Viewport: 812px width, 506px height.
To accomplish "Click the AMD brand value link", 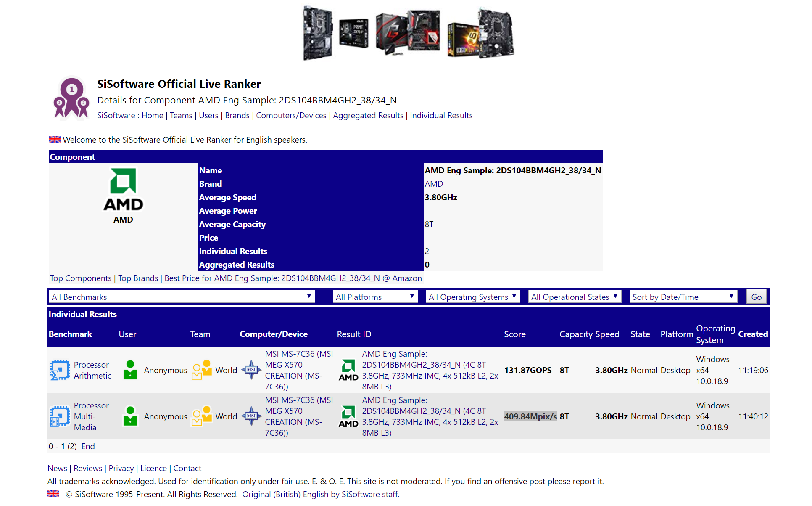I will (x=434, y=184).
